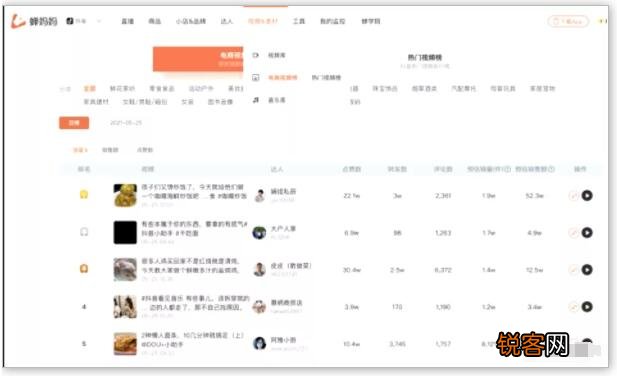617x376 pixels.
Task: Click the music note icon beside 音乐库
Action: point(256,100)
